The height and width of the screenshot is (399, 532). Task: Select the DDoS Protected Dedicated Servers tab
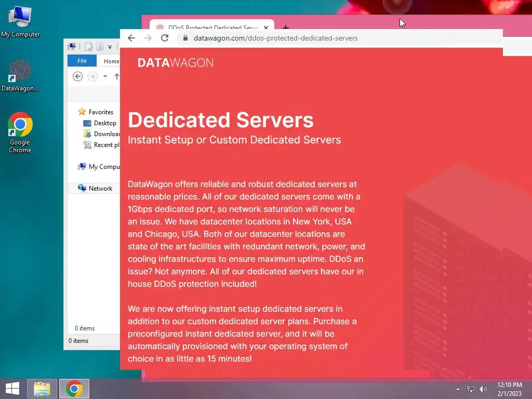[x=212, y=26]
